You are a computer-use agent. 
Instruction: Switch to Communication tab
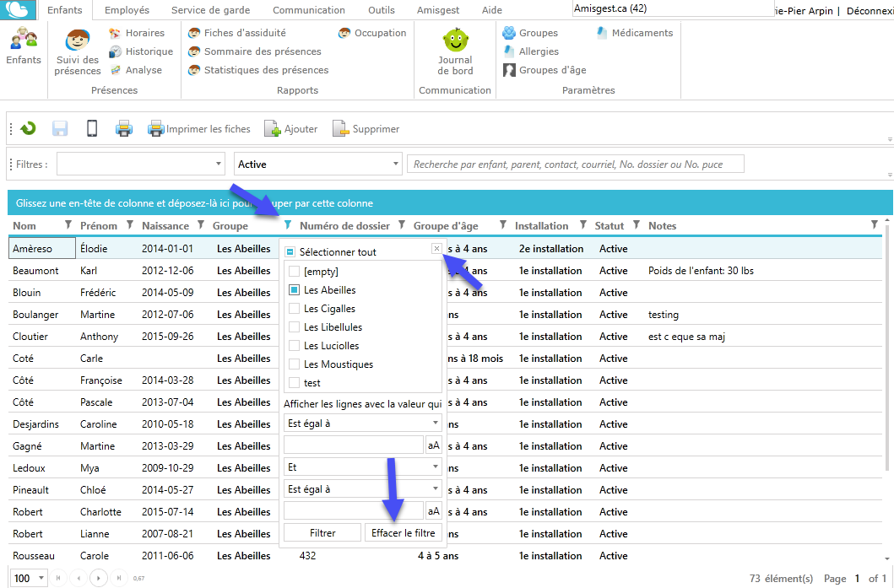[x=308, y=10]
